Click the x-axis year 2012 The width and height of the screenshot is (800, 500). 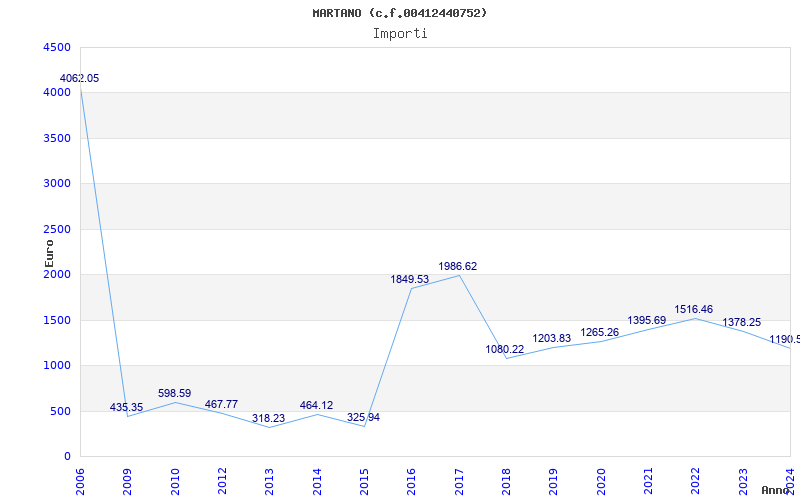[x=222, y=482]
